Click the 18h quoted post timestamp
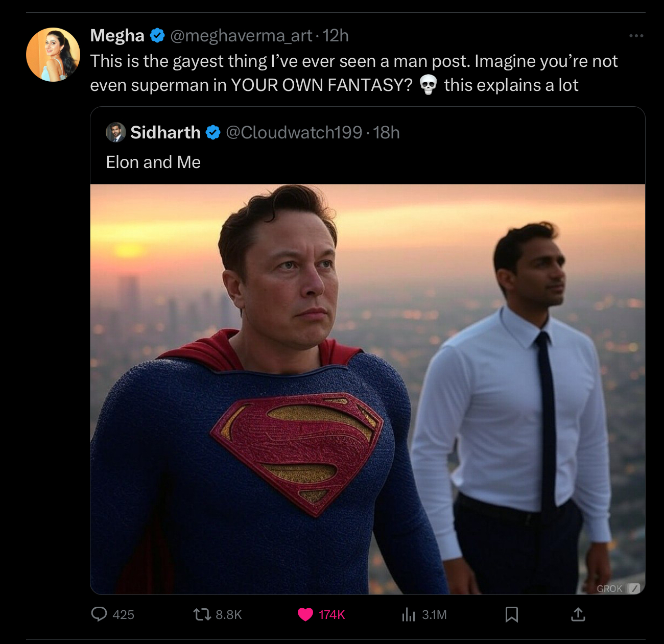 coord(386,133)
